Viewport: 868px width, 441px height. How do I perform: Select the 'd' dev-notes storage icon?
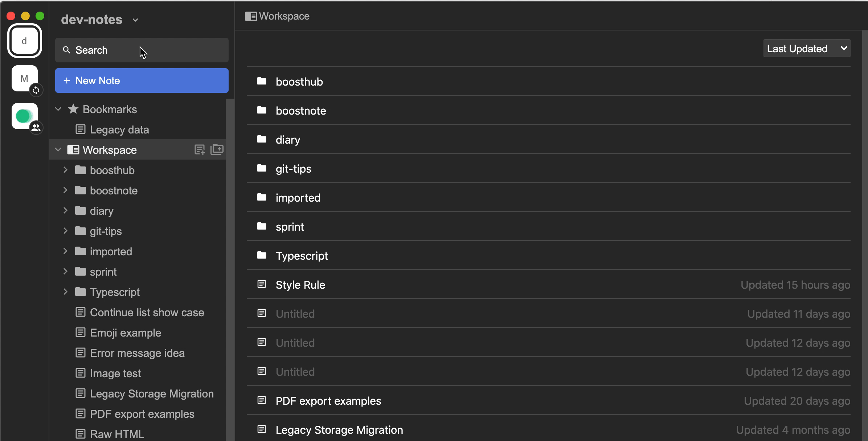[24, 41]
